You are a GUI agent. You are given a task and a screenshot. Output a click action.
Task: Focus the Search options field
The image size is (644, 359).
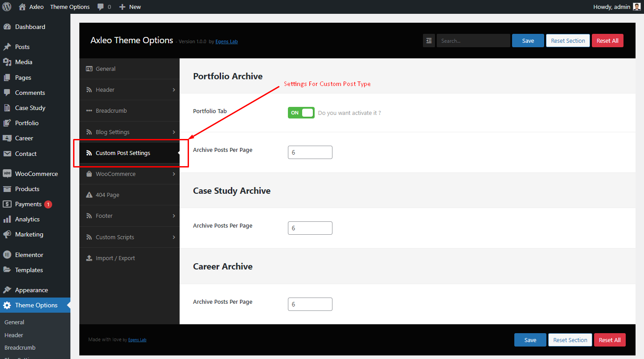click(x=473, y=41)
